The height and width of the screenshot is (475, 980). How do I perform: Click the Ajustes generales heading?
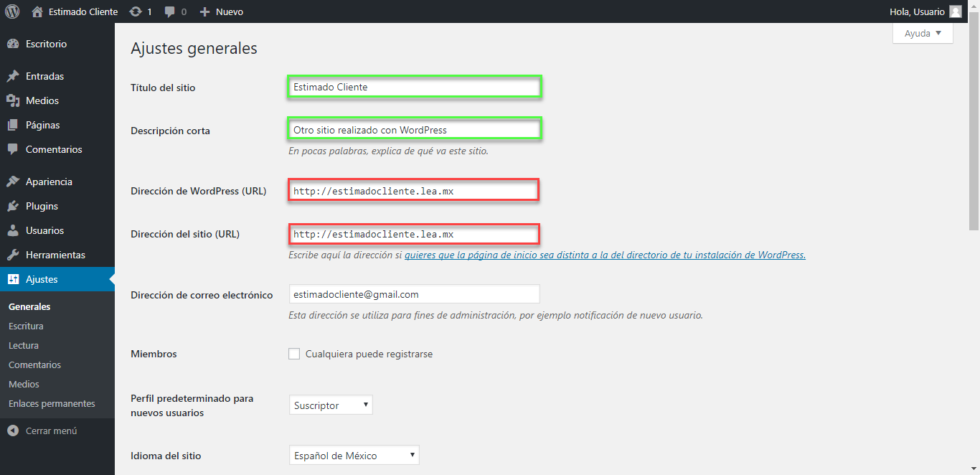coord(194,49)
